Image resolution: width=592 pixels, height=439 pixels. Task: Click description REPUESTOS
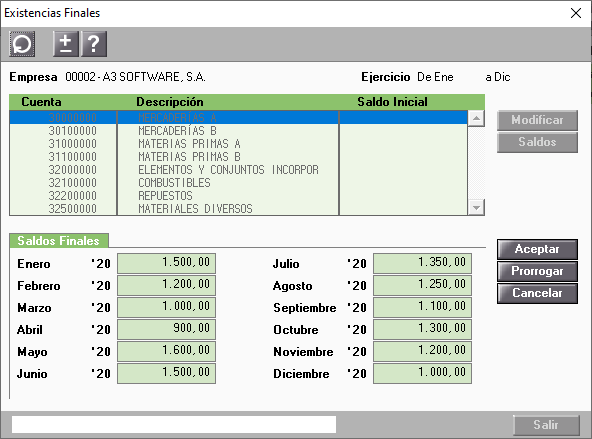(x=165, y=196)
